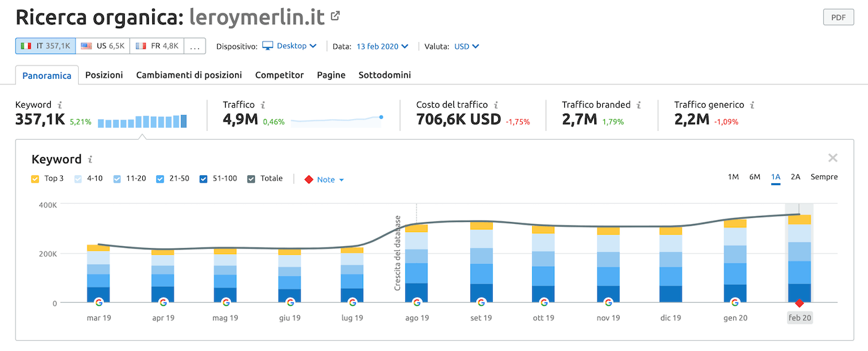This screenshot has height=351, width=868.
Task: Toggle the 21-50 positions checkbox
Action: (x=160, y=179)
